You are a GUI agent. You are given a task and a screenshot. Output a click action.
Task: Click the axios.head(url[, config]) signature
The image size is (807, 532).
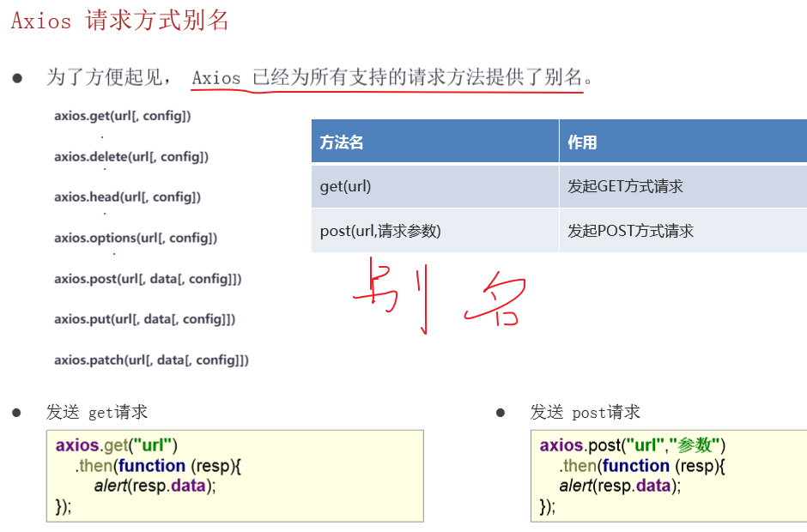click(127, 197)
